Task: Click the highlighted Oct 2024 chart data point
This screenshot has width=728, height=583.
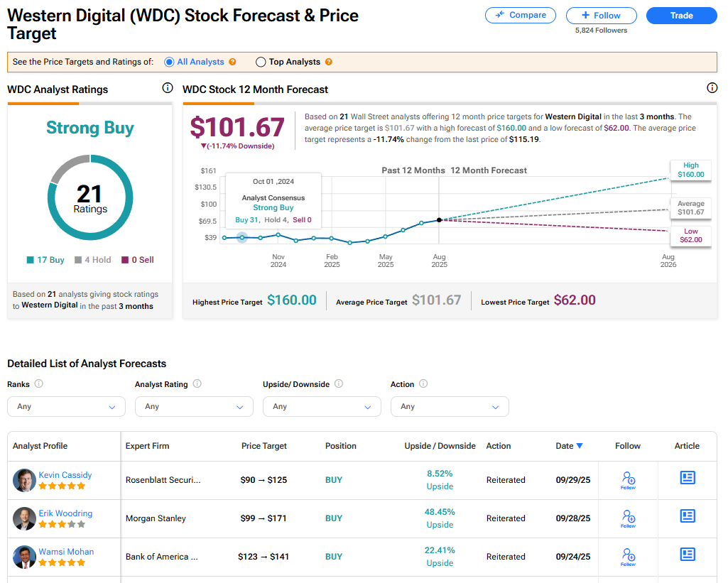Action: 242,238
